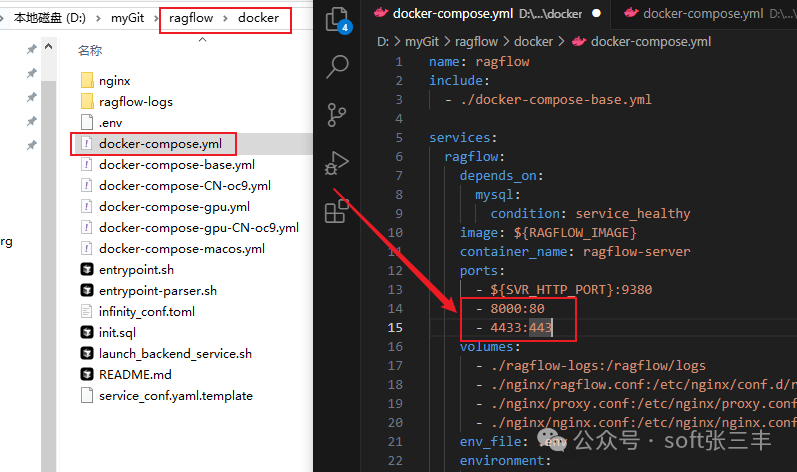797x472 pixels.
Task: Select the docker-compose-base.yml file name
Action: pyautogui.click(x=177, y=165)
